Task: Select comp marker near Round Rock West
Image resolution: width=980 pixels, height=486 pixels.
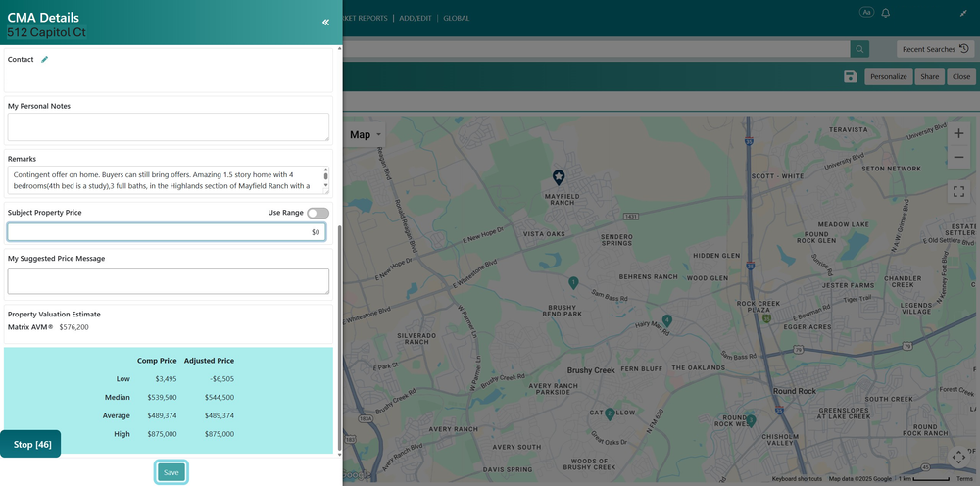Action: (752, 420)
